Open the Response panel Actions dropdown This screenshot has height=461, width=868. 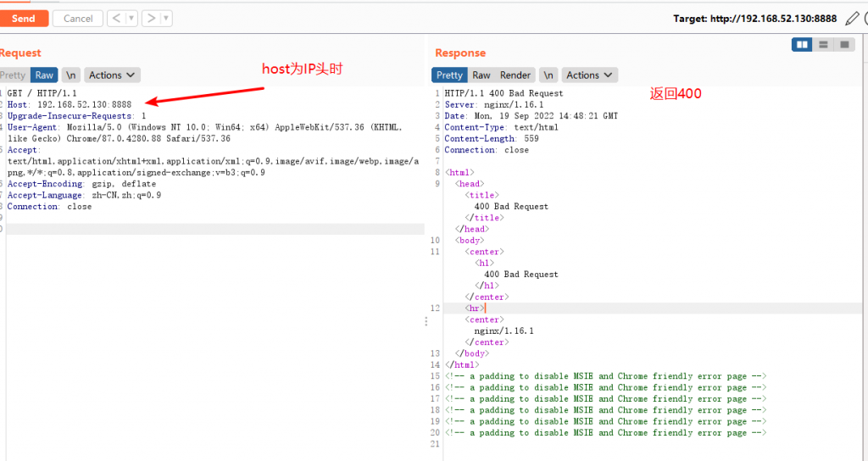[589, 75]
